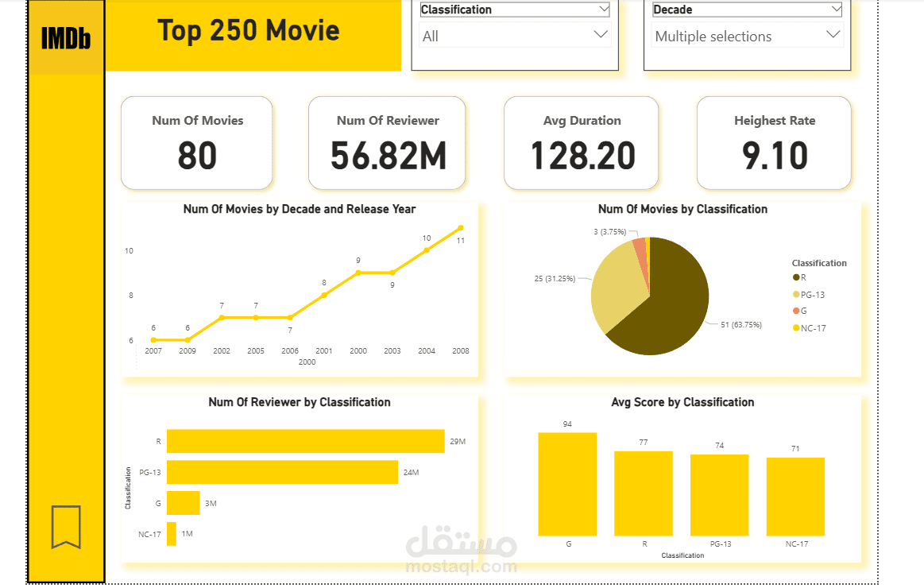This screenshot has height=588, width=924.
Task: Click the NC-17 bar labeled 1M
Action: 172,534
